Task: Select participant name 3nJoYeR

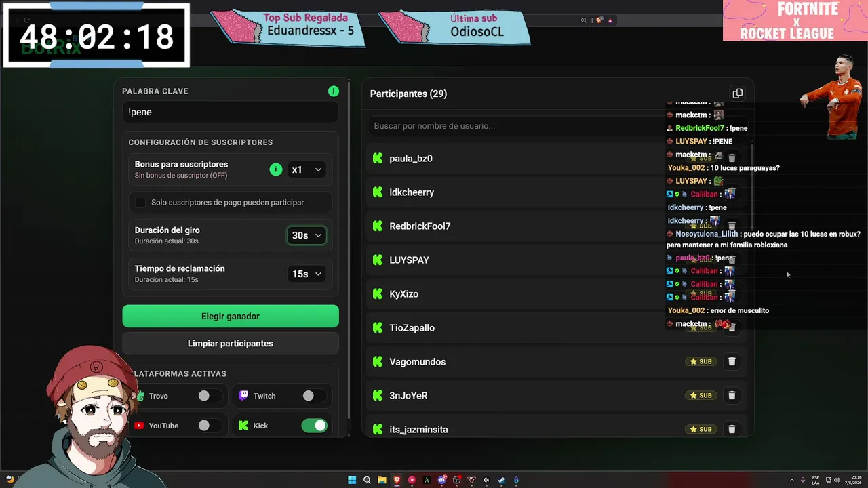Action: pyautogui.click(x=408, y=396)
